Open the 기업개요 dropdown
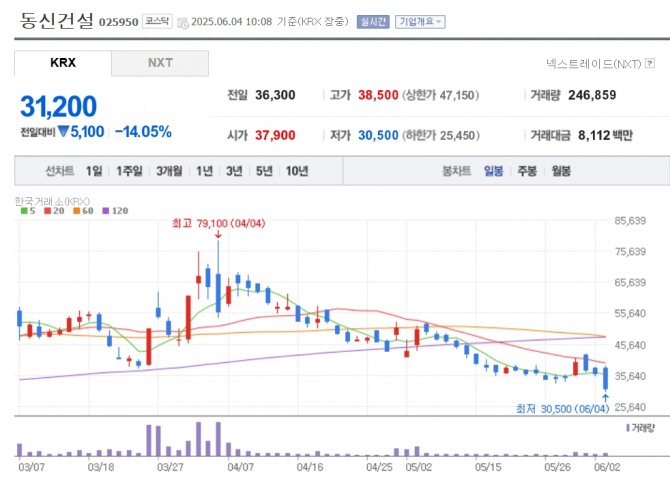This screenshot has height=485, width=670. pos(420,21)
